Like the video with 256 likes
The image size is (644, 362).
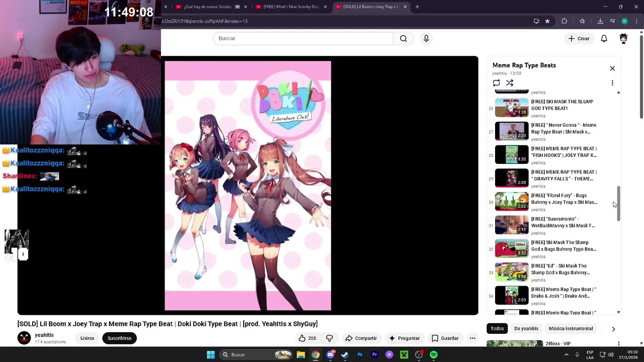click(307, 338)
